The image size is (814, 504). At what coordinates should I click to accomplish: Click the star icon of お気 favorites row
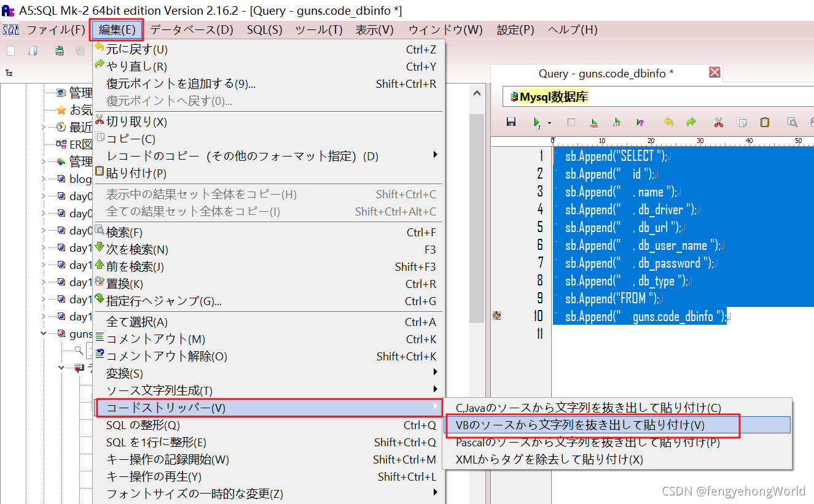61,110
